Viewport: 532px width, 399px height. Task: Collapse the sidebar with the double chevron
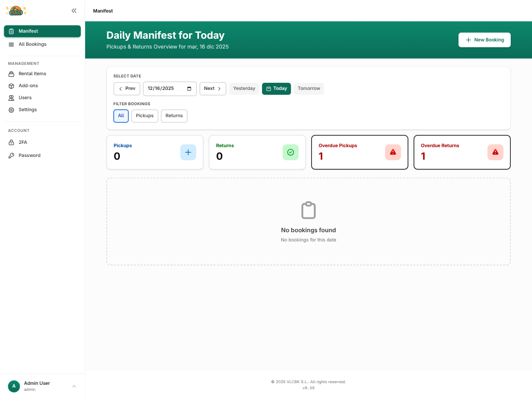(74, 10)
